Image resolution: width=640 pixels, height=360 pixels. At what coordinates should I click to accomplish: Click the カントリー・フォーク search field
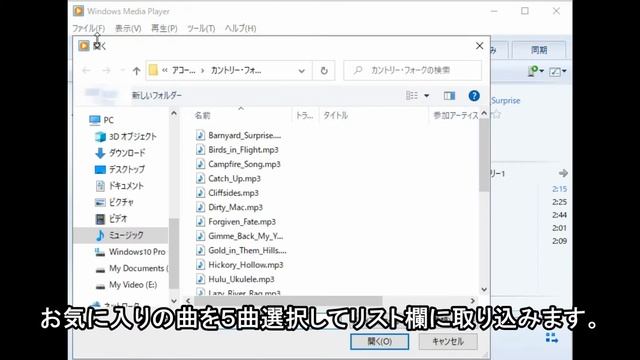click(412, 70)
